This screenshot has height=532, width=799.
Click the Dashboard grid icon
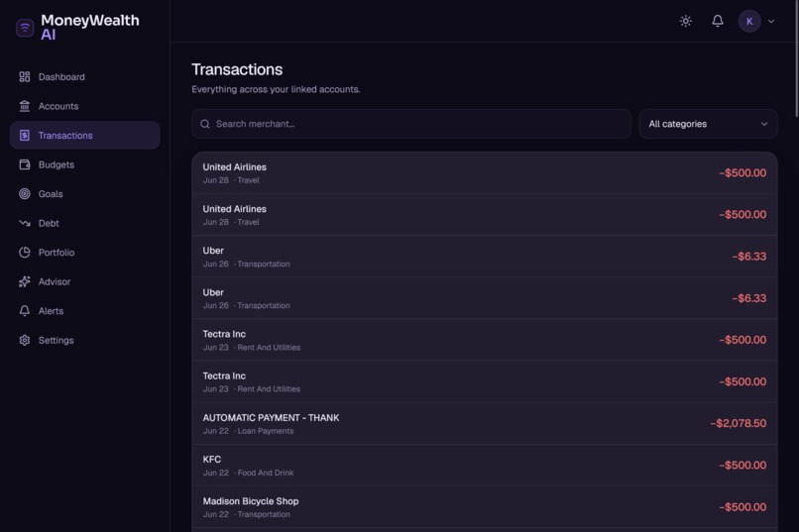click(25, 77)
